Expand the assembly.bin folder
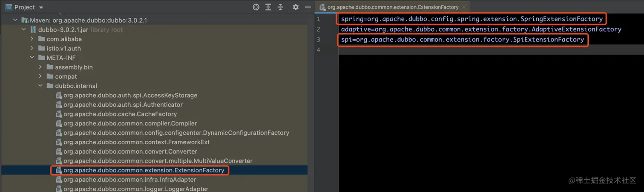The height and width of the screenshot is (192, 644). click(40, 67)
